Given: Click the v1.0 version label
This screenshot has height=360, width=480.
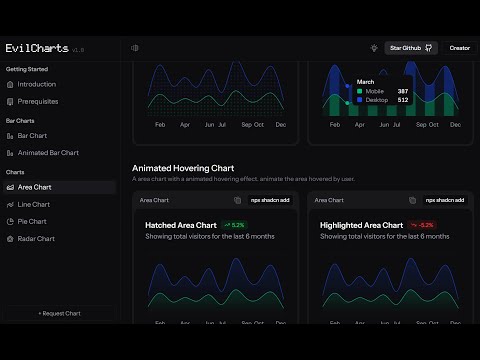Looking at the screenshot, I should pyautogui.click(x=78, y=50).
